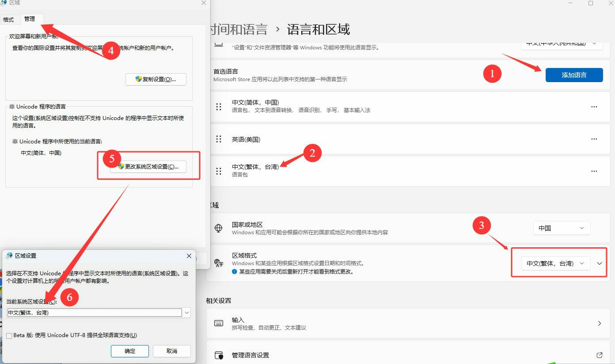Click drag handle icon beside 英语(美国)
Viewport: 615px width, 364px height.
coord(218,139)
